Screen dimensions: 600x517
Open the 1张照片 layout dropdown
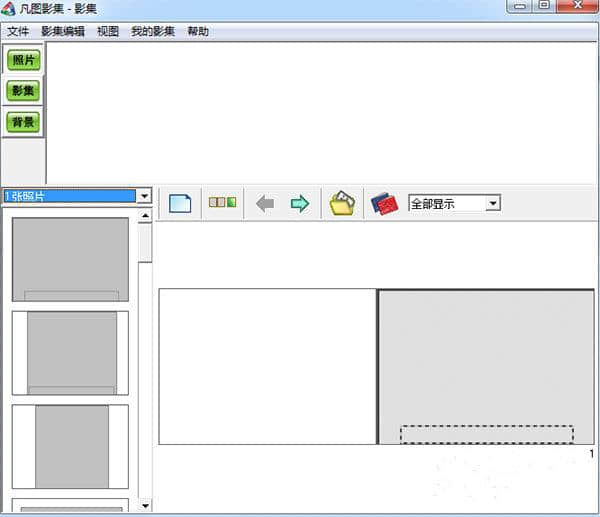[x=145, y=196]
